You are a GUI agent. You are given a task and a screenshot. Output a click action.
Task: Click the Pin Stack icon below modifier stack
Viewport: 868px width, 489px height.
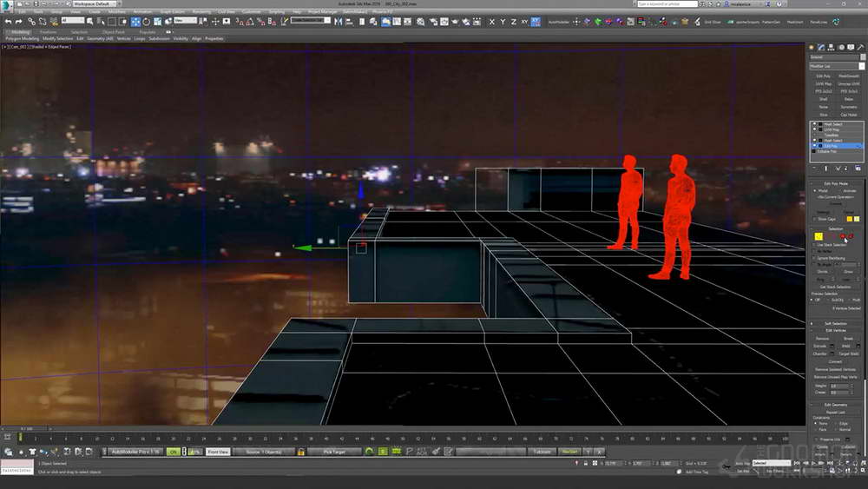[x=814, y=169]
